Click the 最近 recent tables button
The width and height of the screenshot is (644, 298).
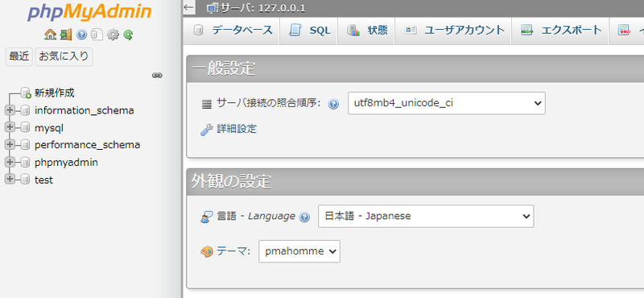tap(19, 56)
